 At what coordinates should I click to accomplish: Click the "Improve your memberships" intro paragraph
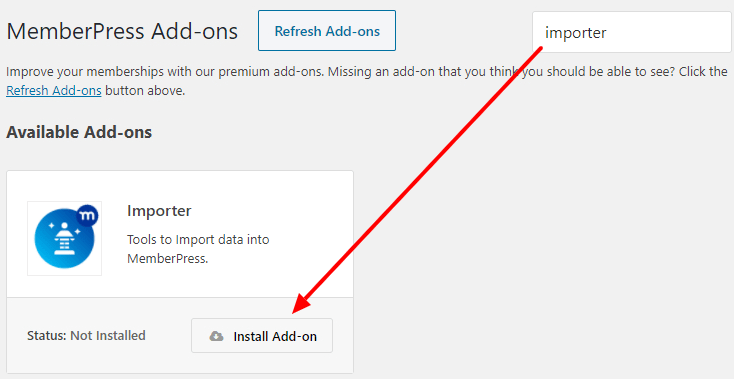point(367,81)
